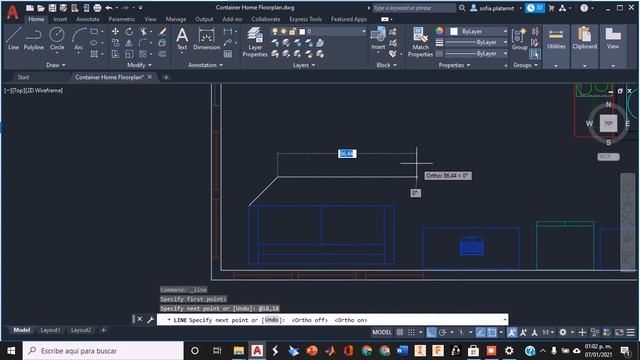
Task: Toggle snap mode in status bar
Action: click(x=411, y=332)
